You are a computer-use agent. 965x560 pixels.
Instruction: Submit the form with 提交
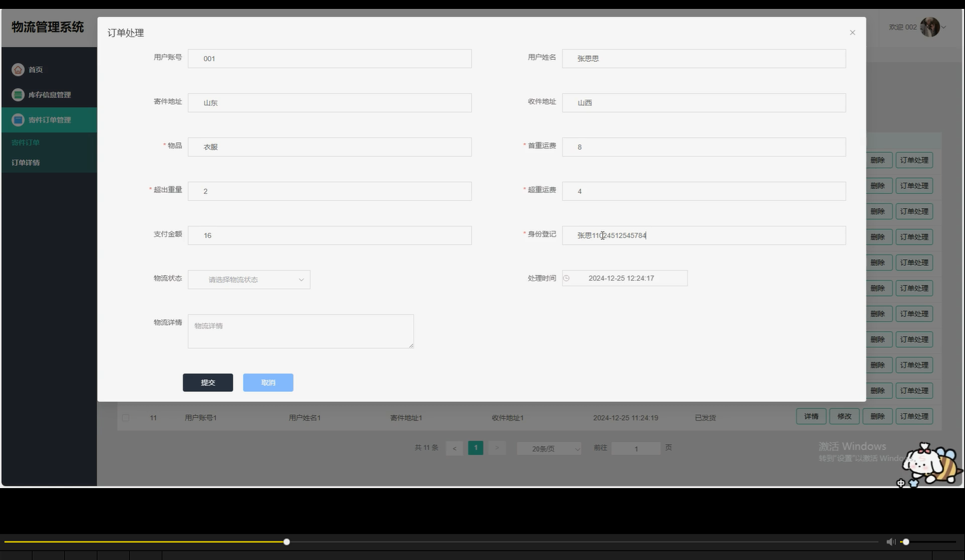click(x=208, y=382)
